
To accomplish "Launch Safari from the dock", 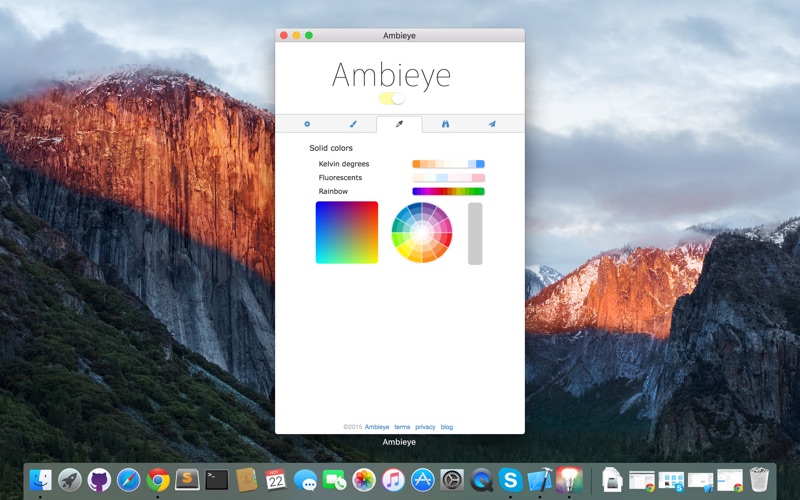I will coord(129,480).
